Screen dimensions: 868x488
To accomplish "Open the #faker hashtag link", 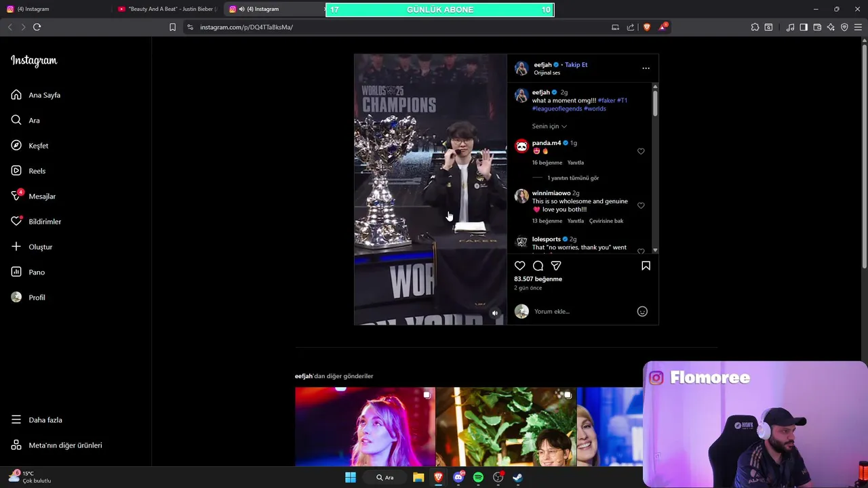I will click(x=606, y=100).
